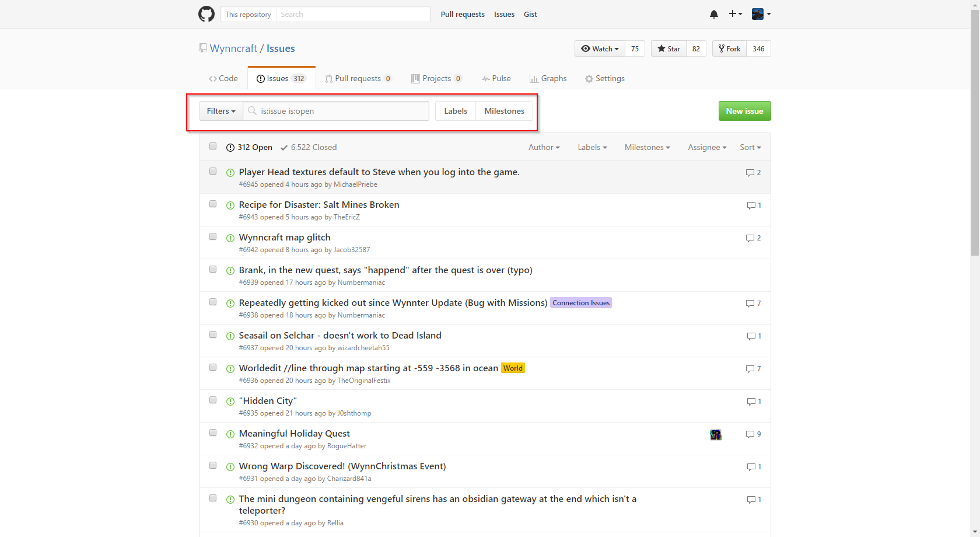
Task: Click open-issue icon beside Wynncraft map glitch
Action: (x=230, y=238)
